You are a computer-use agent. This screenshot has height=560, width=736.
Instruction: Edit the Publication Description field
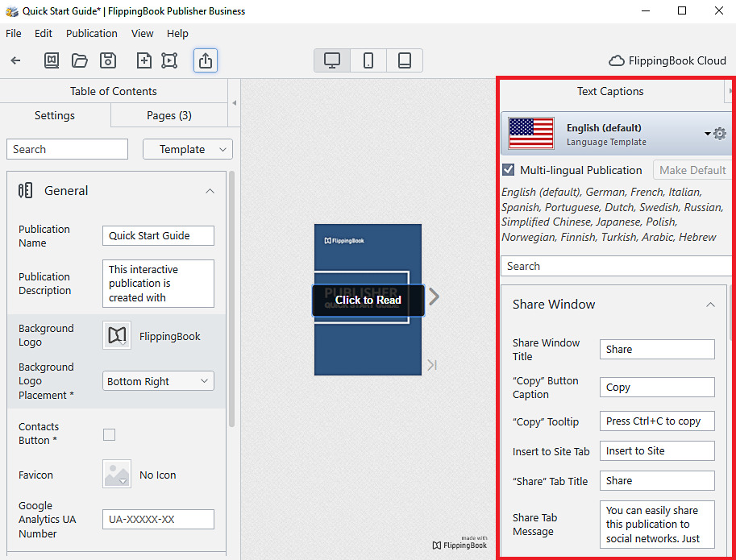click(x=158, y=284)
